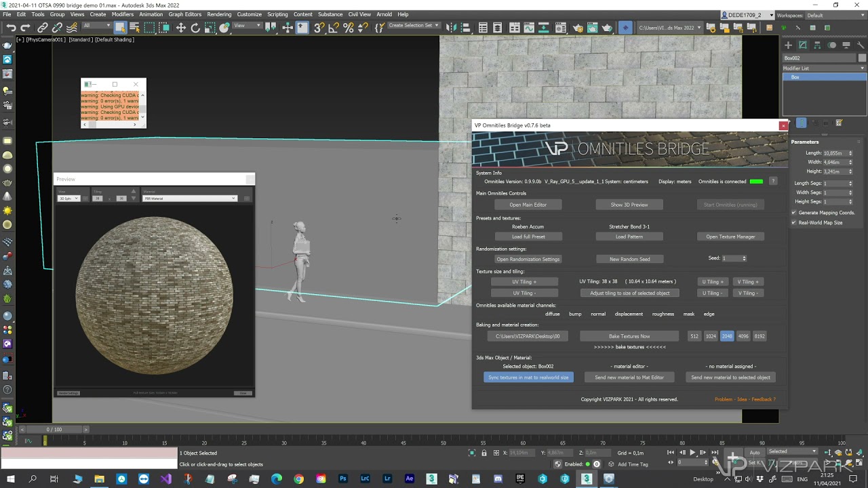Open the Scripting menu
The width and height of the screenshot is (868, 488).
[277, 14]
